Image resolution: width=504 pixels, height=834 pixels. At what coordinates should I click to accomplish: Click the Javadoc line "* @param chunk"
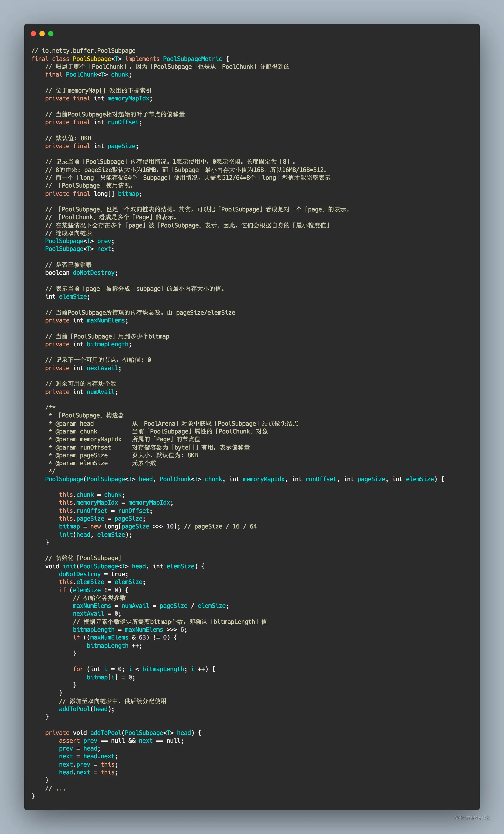(158, 432)
